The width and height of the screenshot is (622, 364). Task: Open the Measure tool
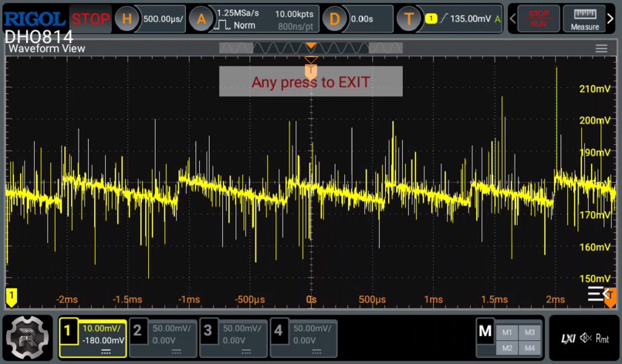pyautogui.click(x=585, y=19)
